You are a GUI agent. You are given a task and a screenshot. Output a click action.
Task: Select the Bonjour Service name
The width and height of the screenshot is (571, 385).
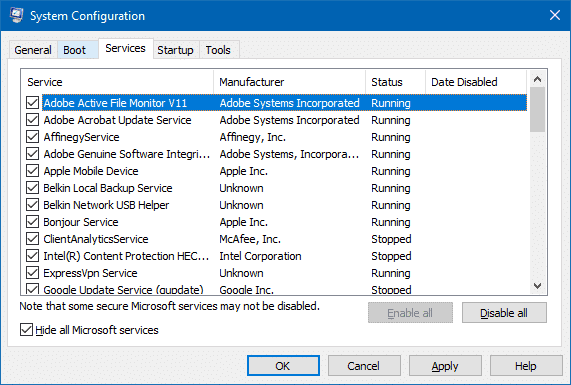[81, 222]
